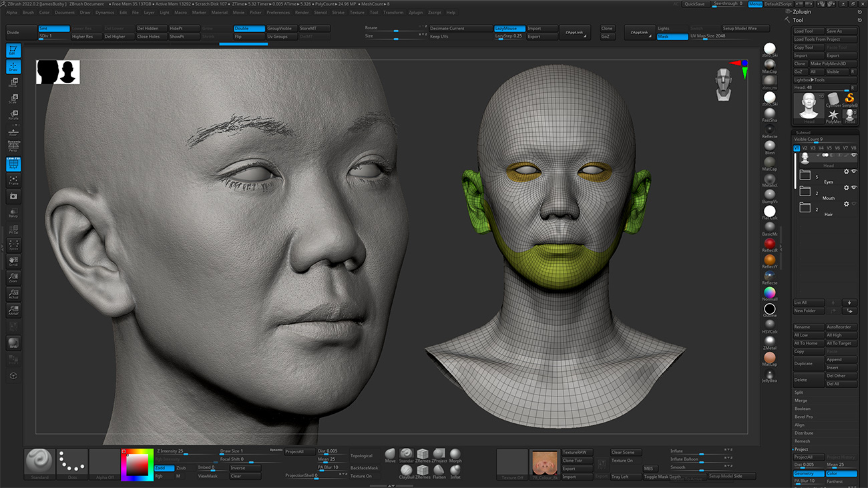Select the ZProject brush icon
Viewport: 868px width, 488px height.
tap(439, 453)
